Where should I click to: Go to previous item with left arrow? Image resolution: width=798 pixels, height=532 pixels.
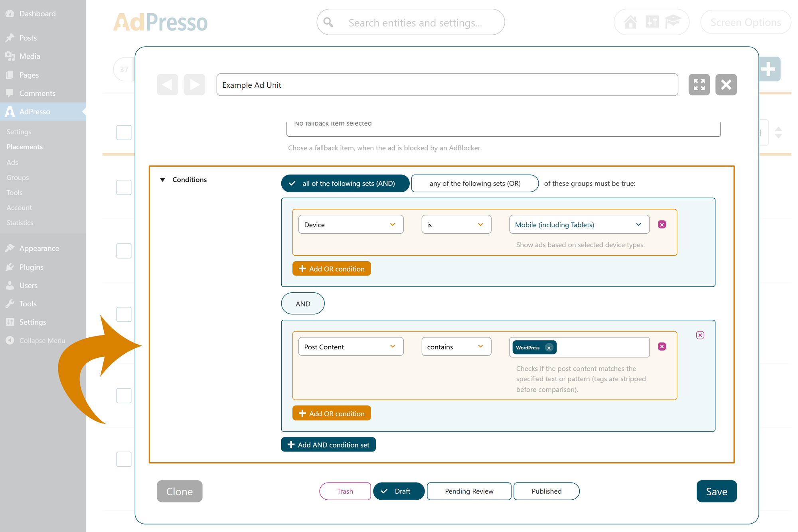pyautogui.click(x=167, y=85)
